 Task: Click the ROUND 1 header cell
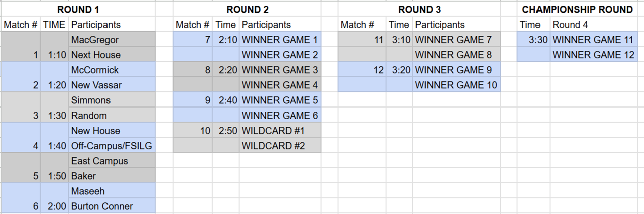point(78,9)
